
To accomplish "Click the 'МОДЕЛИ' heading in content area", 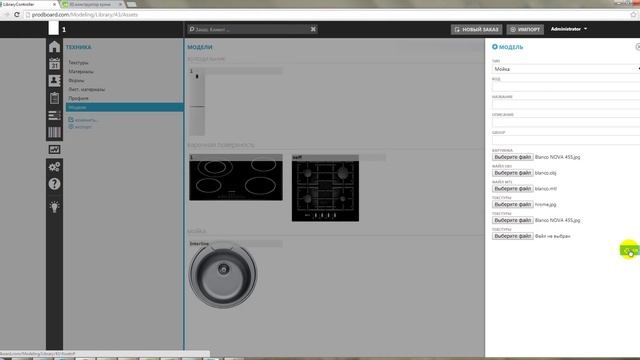I will point(200,47).
